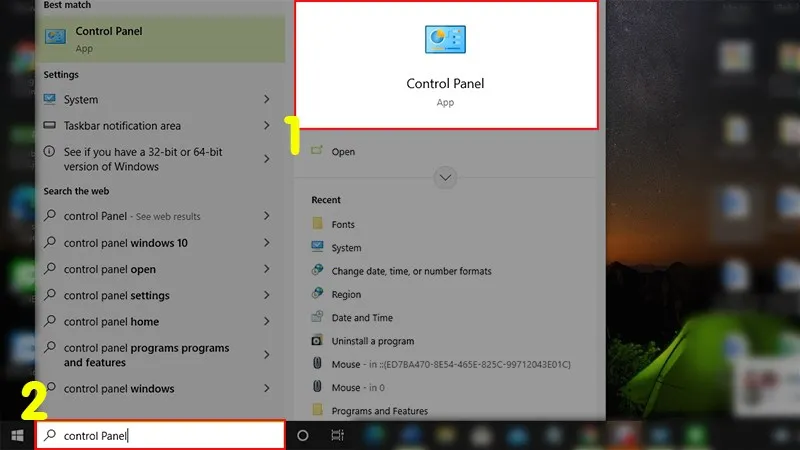Click the large Control Panel icon in the preview pane
Viewport: 800px width, 450px height.
(445, 39)
